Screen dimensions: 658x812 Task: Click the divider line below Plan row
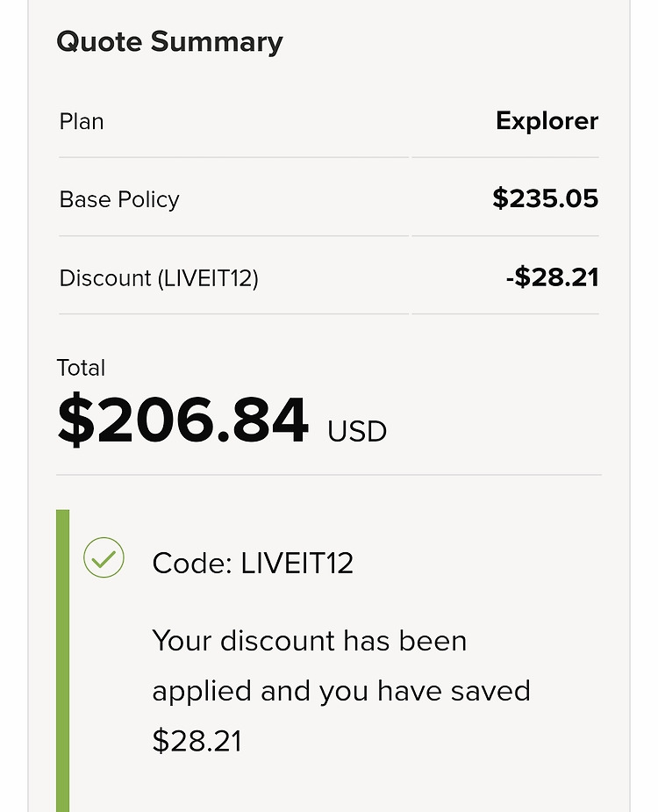pyautogui.click(x=329, y=157)
